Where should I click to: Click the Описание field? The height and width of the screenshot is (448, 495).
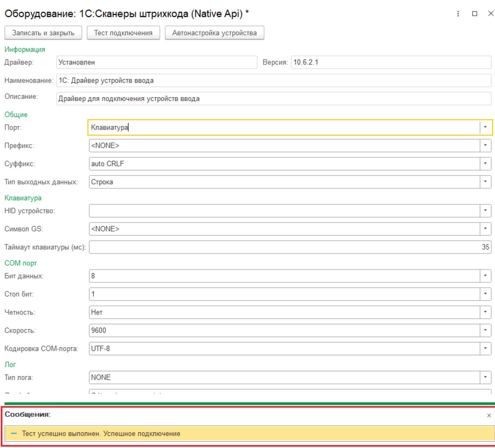point(274,99)
